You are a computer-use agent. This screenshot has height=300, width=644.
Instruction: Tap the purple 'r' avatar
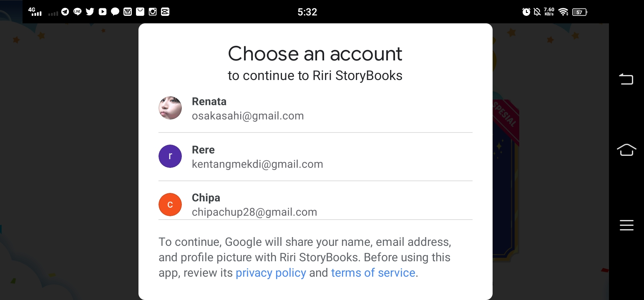pos(170,156)
